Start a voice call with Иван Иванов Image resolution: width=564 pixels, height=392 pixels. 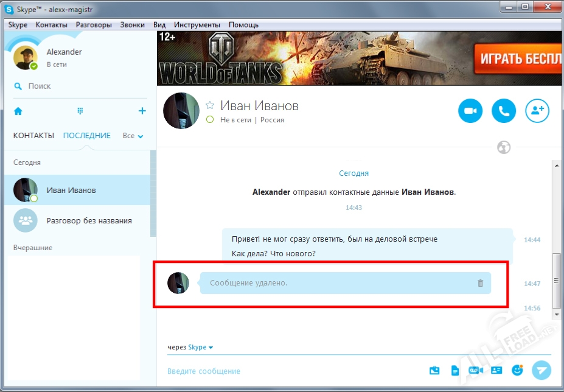(x=504, y=111)
